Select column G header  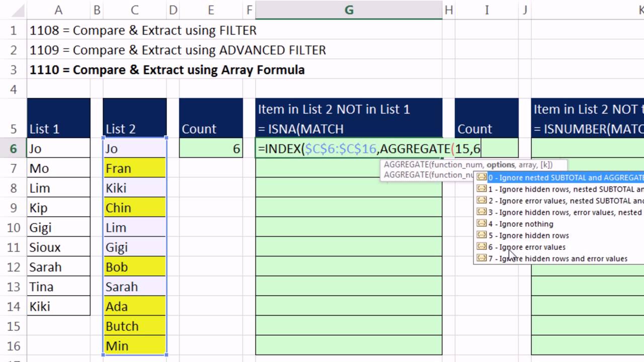pyautogui.click(x=349, y=10)
